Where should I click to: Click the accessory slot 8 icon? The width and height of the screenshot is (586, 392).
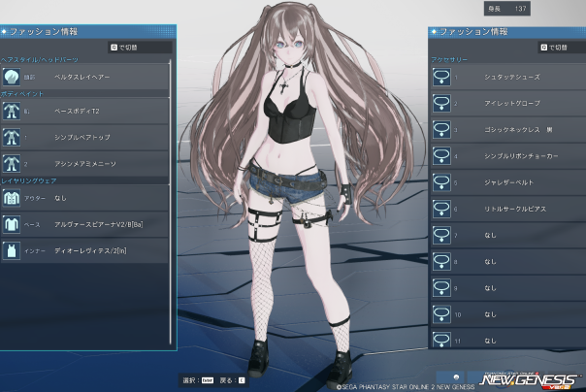coord(441,262)
